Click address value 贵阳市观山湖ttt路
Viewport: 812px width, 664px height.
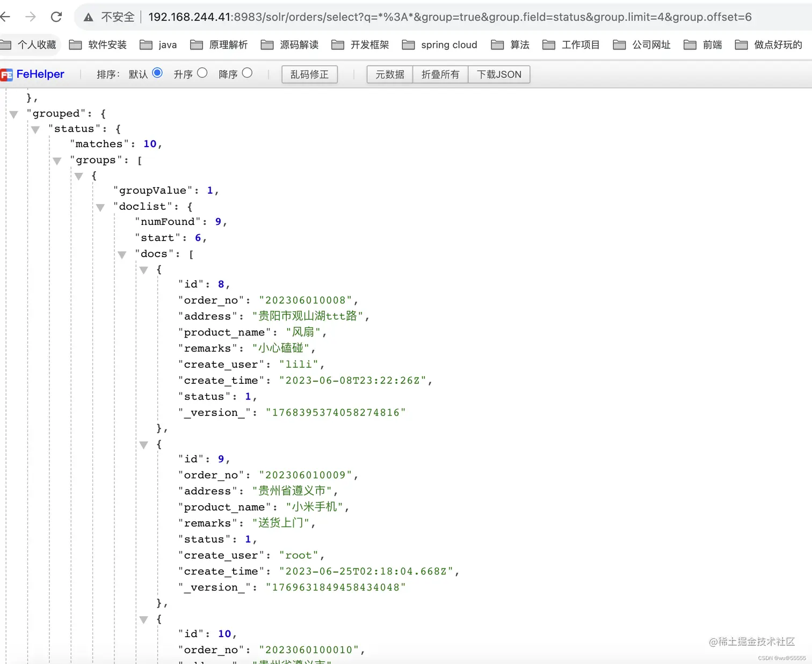(308, 316)
